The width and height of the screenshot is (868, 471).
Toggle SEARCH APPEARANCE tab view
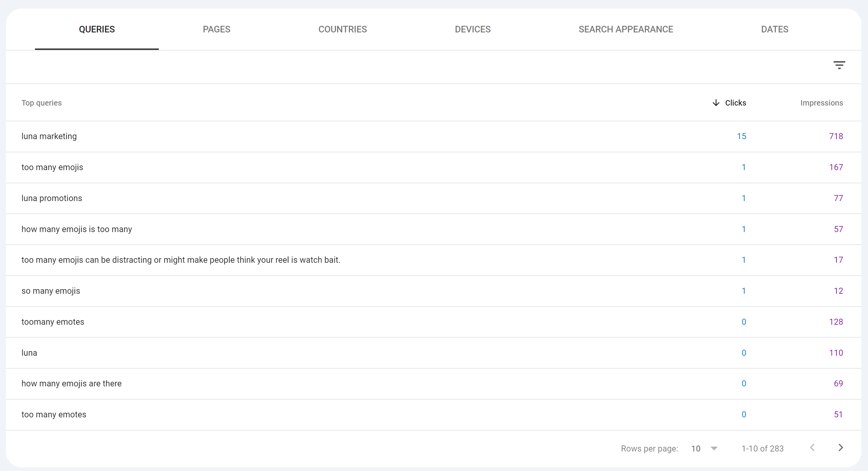(626, 29)
